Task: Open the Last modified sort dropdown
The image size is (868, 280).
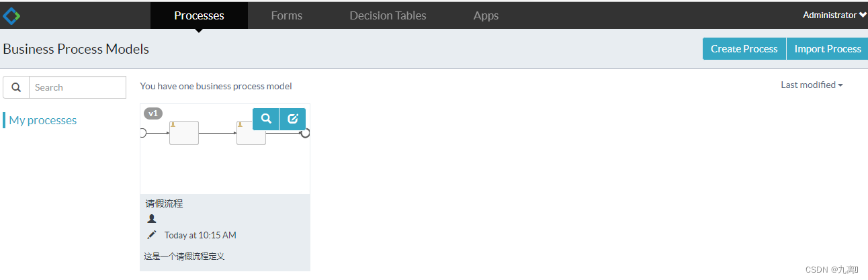Action: pyautogui.click(x=812, y=85)
